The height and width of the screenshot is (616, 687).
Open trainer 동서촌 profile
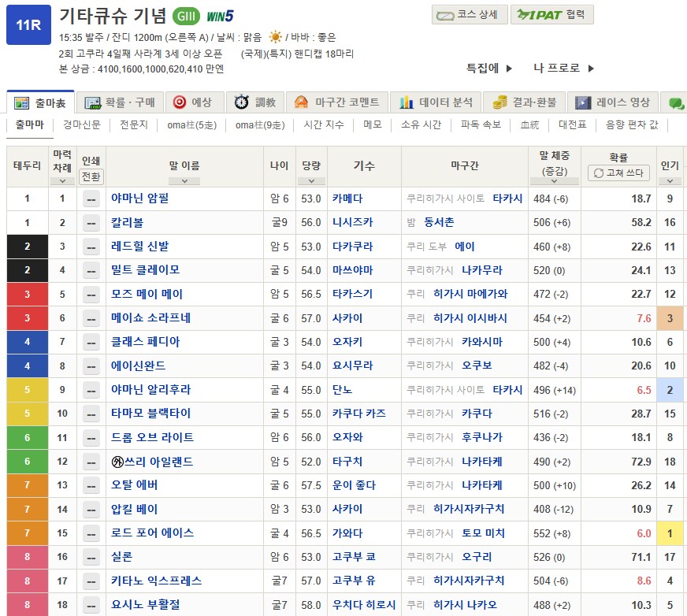pos(439,222)
